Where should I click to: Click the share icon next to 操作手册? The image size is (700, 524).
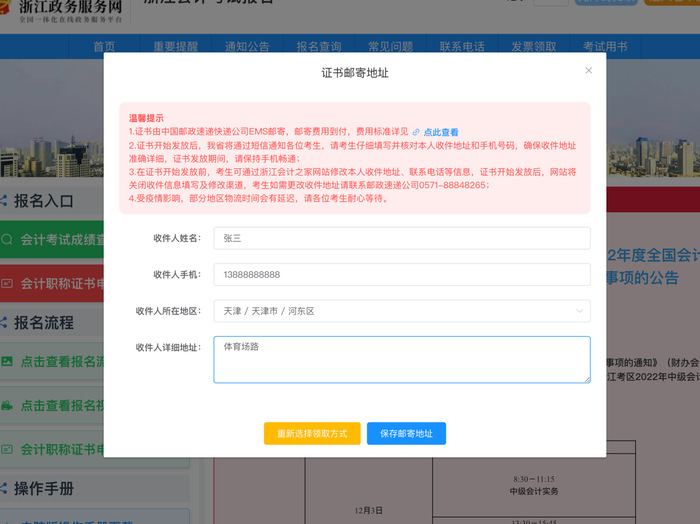tap(4, 489)
